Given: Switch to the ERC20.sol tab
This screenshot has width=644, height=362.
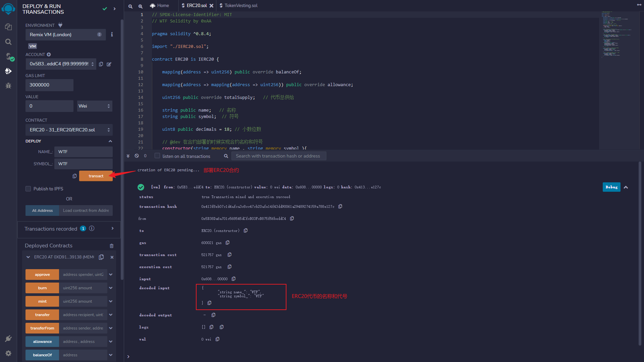Looking at the screenshot, I should pyautogui.click(x=197, y=6).
